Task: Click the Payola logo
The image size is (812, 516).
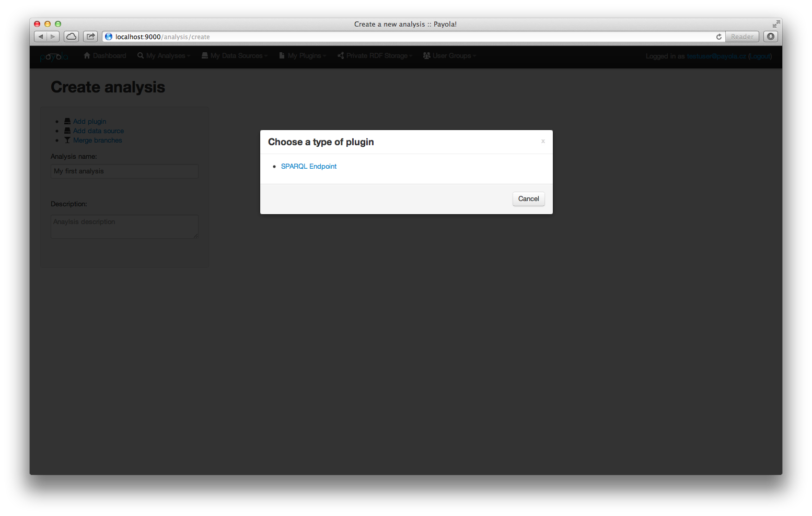Action: pyautogui.click(x=54, y=56)
